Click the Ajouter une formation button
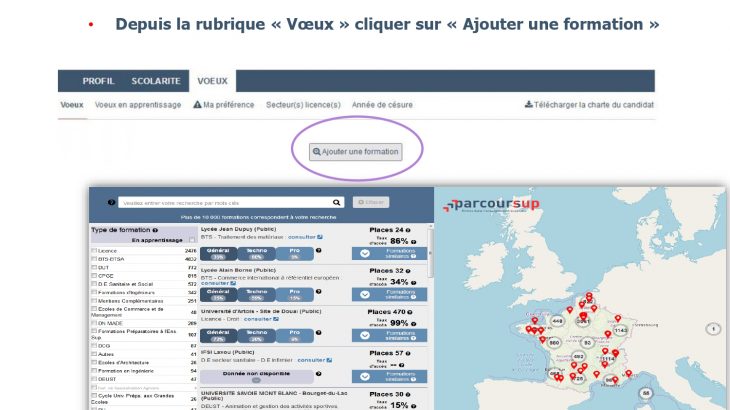The width and height of the screenshot is (730, 410). tap(356, 152)
